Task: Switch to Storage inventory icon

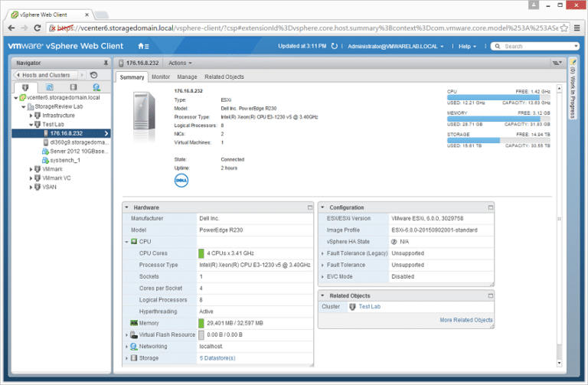Action: pyautogui.click(x=73, y=87)
